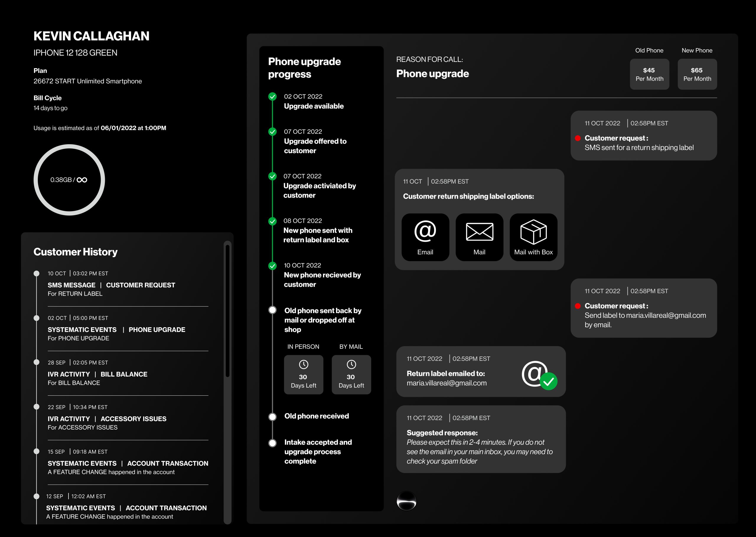The image size is (756, 537).
Task: Toggle the Old phone received milestone
Action: (x=272, y=417)
